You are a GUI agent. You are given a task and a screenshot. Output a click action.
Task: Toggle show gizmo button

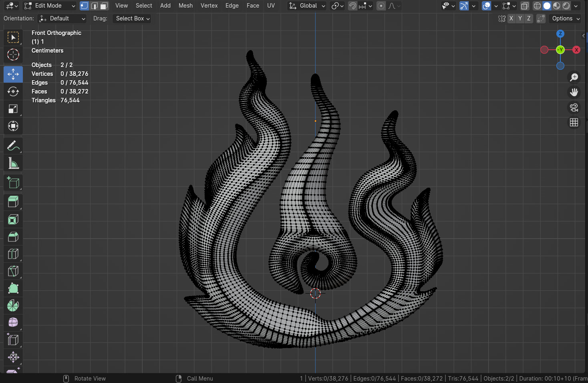(464, 6)
